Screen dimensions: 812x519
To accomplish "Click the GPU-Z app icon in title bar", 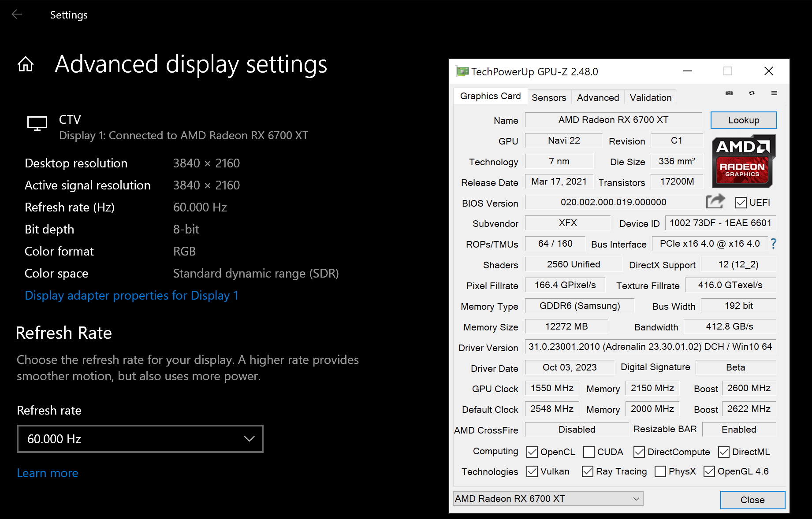I will pos(462,71).
